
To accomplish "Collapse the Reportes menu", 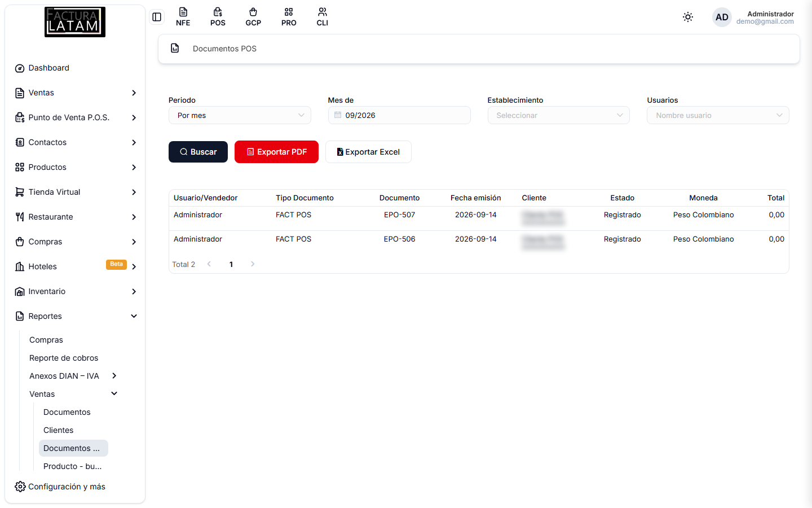I will (x=75, y=316).
